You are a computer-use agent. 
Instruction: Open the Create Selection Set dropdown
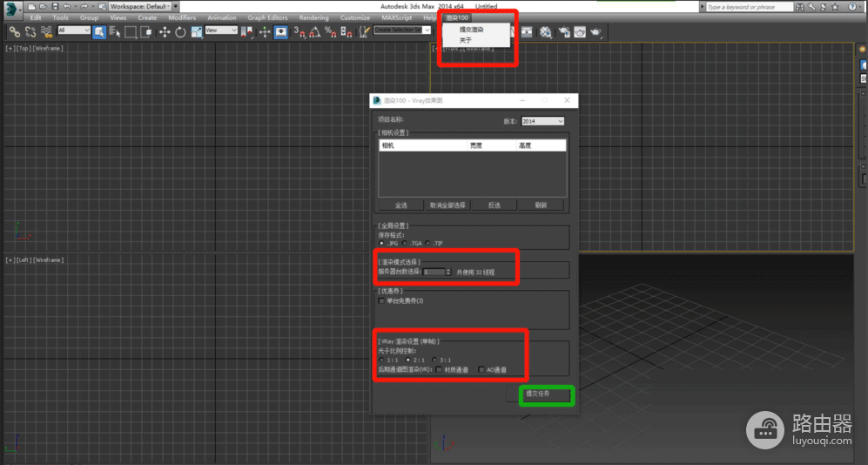pos(402,30)
